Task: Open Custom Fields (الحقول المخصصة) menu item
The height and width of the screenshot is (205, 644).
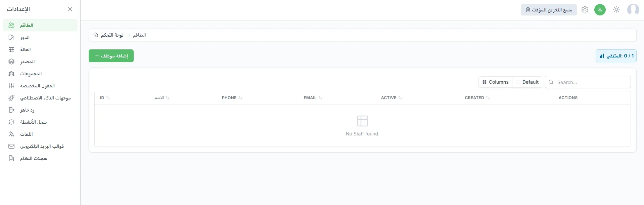Action: (x=40, y=86)
